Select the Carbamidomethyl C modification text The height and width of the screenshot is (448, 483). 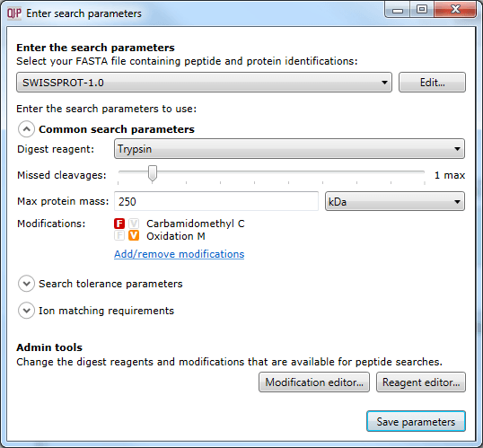click(x=196, y=224)
